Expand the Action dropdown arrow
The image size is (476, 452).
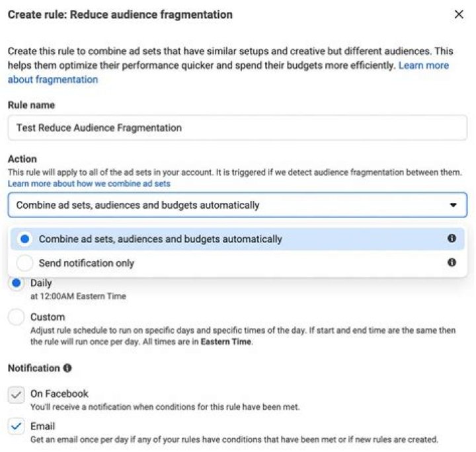(453, 205)
